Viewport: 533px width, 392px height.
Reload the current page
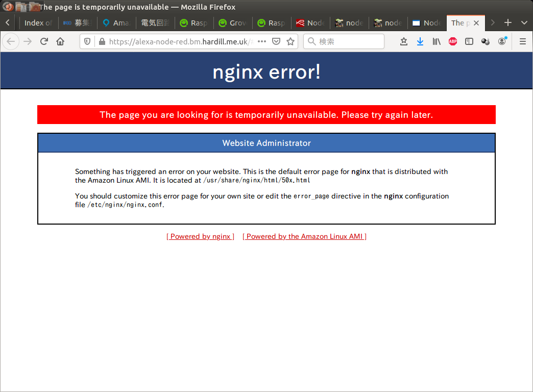(44, 41)
